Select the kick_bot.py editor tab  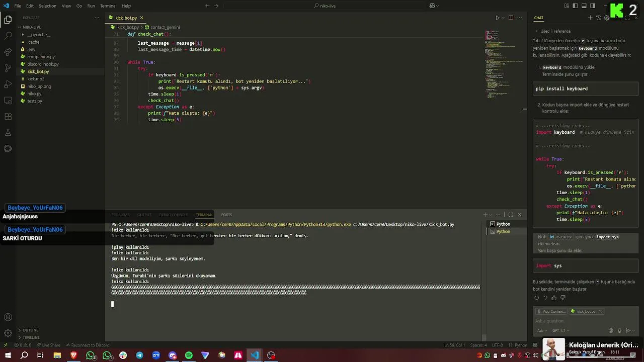[x=125, y=18]
